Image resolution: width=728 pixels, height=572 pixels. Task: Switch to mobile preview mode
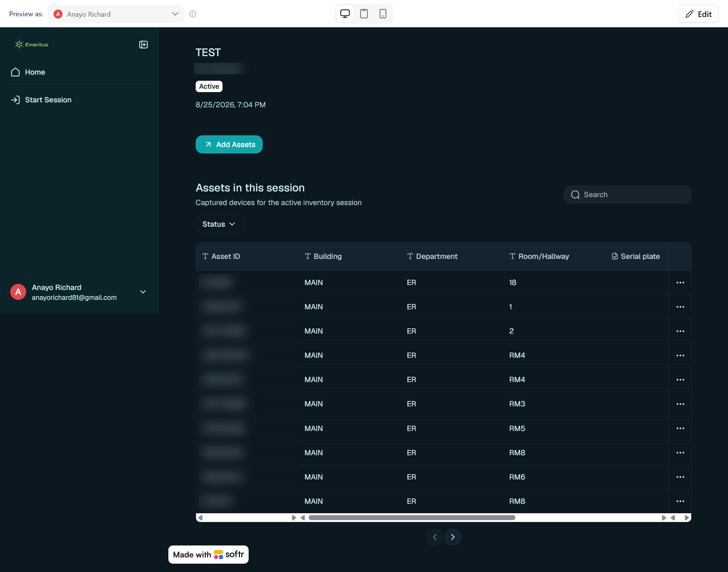tap(383, 14)
